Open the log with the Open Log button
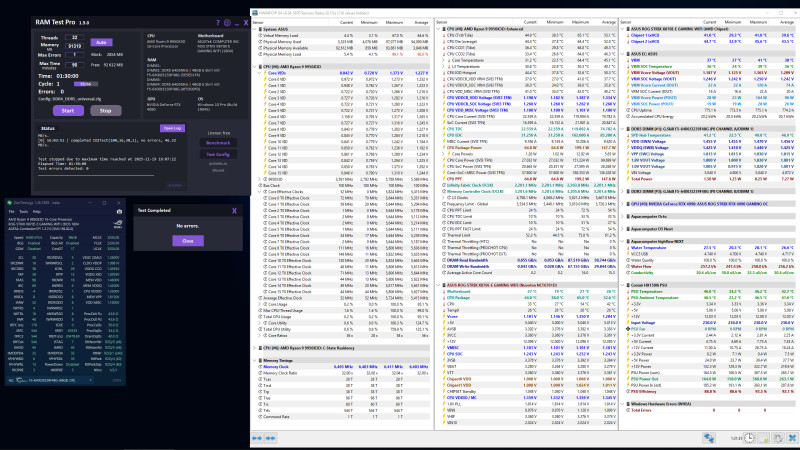This screenshot has width=800, height=450. [x=171, y=128]
